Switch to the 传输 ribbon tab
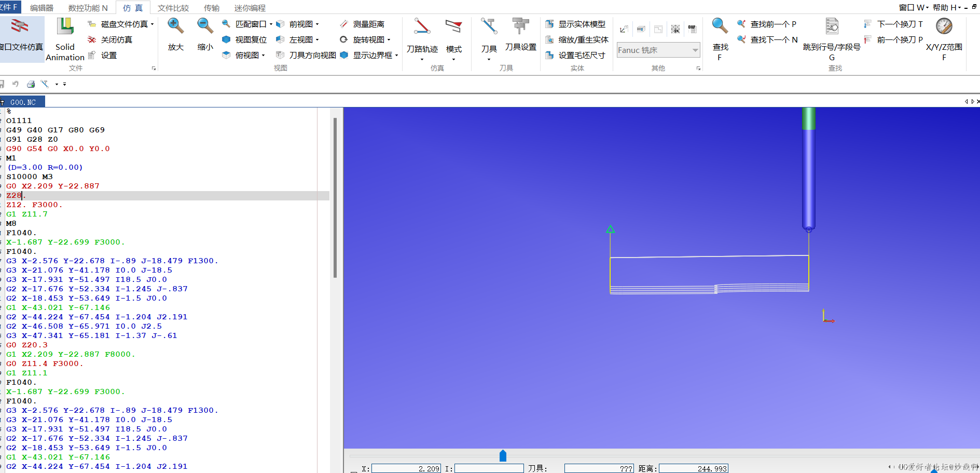Image resolution: width=980 pixels, height=473 pixels. click(x=211, y=8)
